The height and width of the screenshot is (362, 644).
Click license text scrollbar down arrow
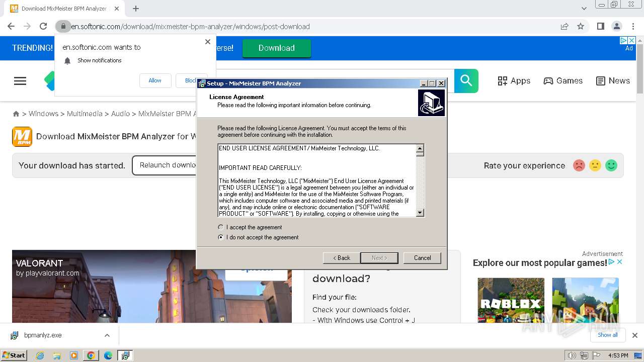pos(420,213)
